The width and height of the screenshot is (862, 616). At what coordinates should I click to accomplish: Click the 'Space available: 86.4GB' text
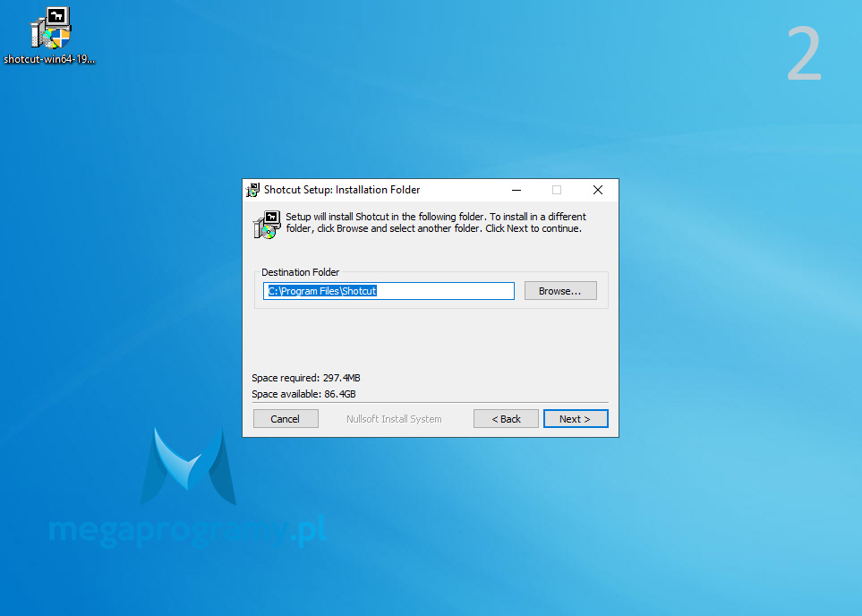click(x=304, y=394)
